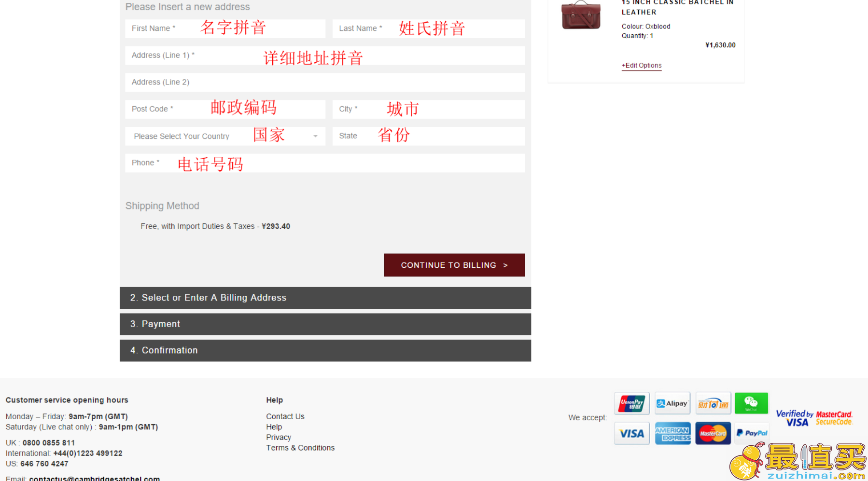Open the Edit Options link

tap(642, 66)
